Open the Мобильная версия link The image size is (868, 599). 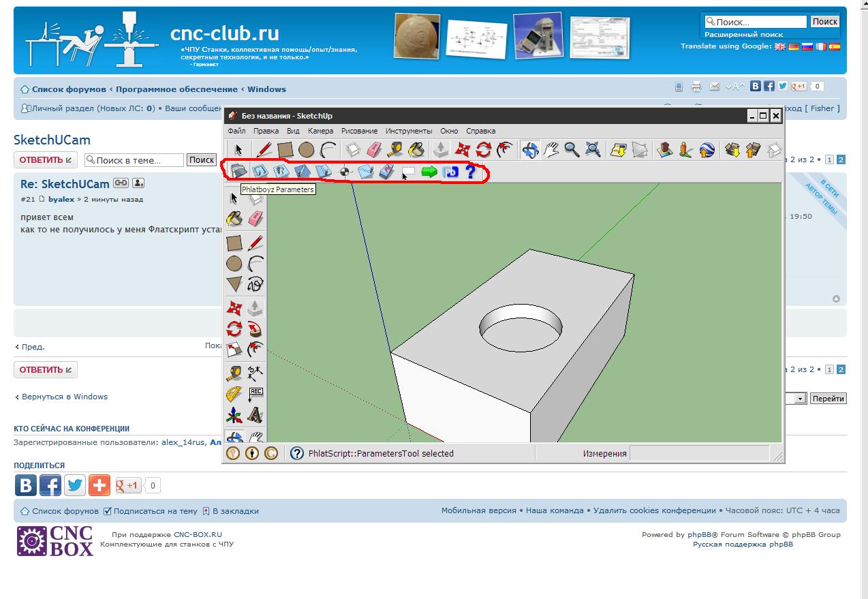(479, 510)
